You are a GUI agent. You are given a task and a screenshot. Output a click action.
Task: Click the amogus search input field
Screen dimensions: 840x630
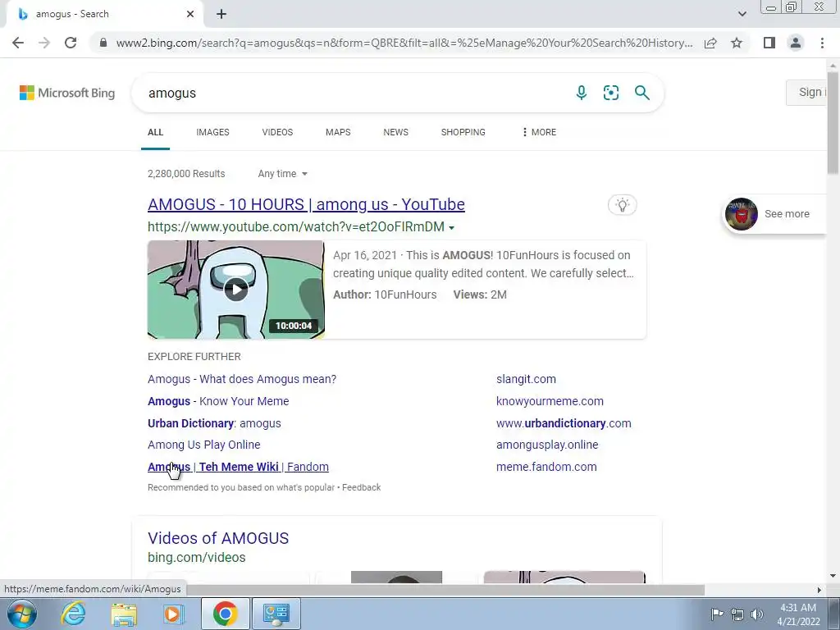click(354, 93)
